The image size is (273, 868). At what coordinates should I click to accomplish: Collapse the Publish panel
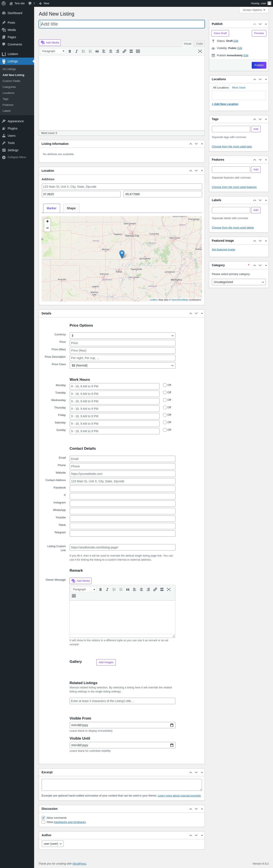(x=266, y=24)
